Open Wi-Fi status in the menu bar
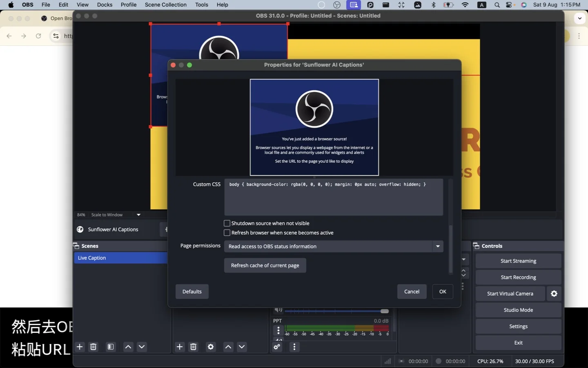The width and height of the screenshot is (588, 368). click(465, 5)
